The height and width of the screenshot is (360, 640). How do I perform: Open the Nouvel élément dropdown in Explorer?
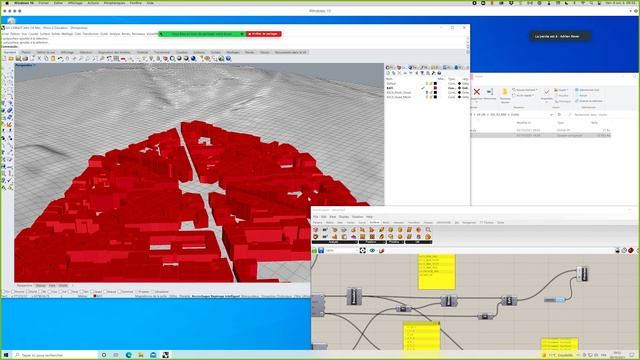(525, 90)
